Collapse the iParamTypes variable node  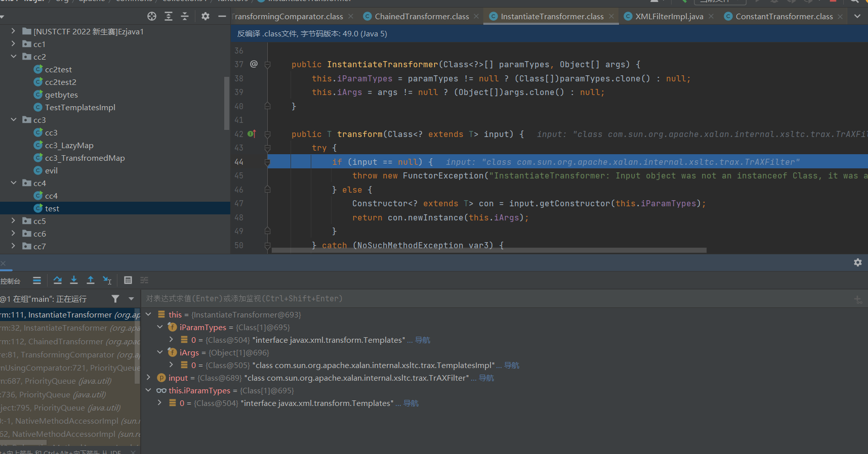point(160,327)
